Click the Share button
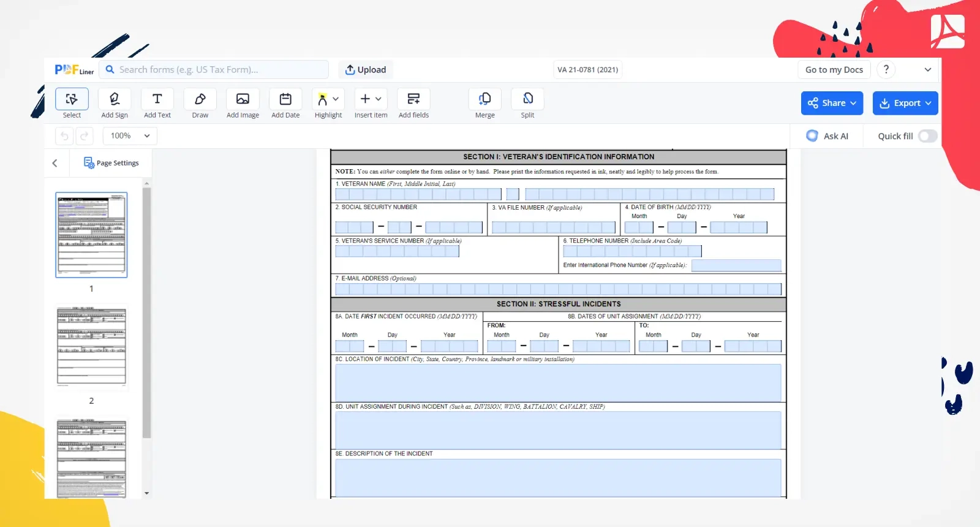This screenshot has width=980, height=527. tap(832, 103)
